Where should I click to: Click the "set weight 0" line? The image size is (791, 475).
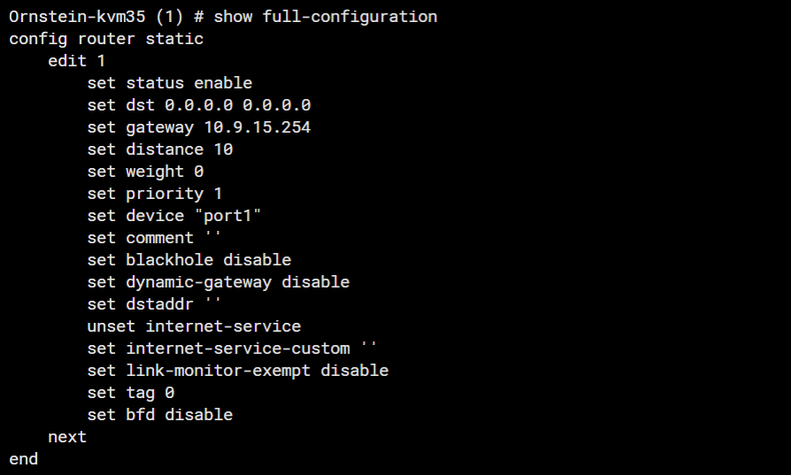tap(145, 171)
